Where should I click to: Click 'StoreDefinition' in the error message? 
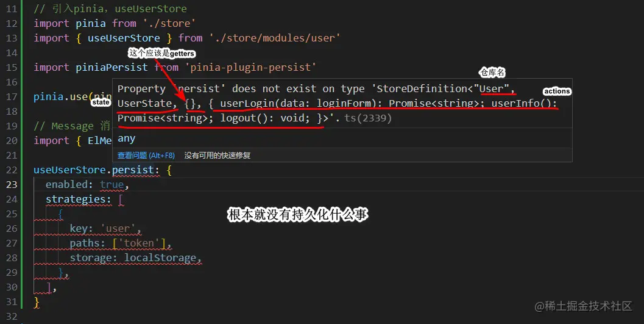[x=422, y=89]
